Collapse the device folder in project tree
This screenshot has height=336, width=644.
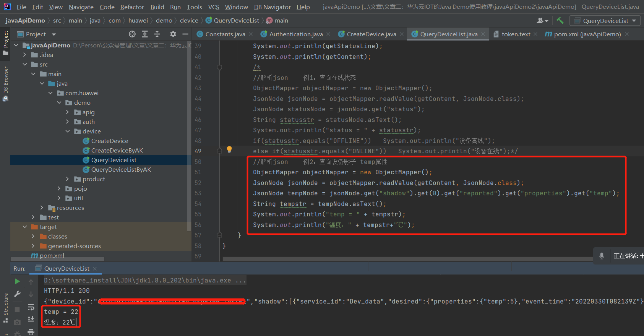[68, 131]
